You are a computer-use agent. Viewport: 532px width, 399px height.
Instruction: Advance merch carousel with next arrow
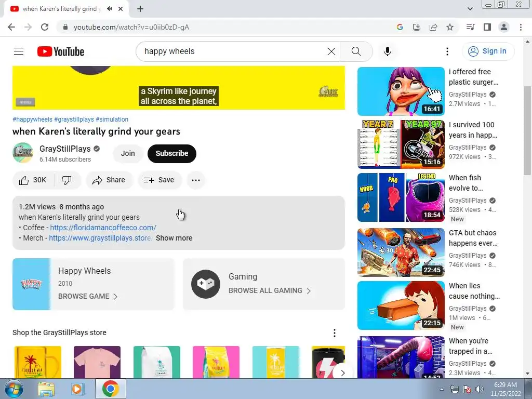point(342,373)
